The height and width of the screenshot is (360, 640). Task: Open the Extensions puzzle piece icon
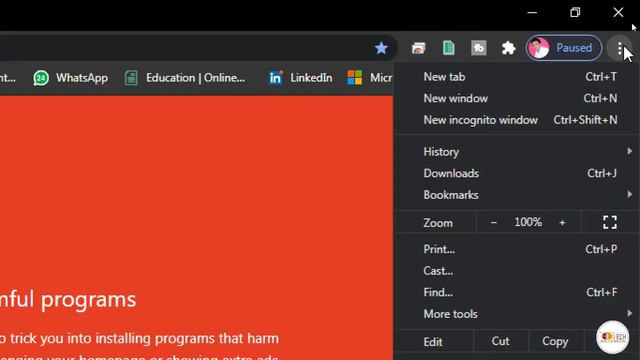(x=508, y=48)
